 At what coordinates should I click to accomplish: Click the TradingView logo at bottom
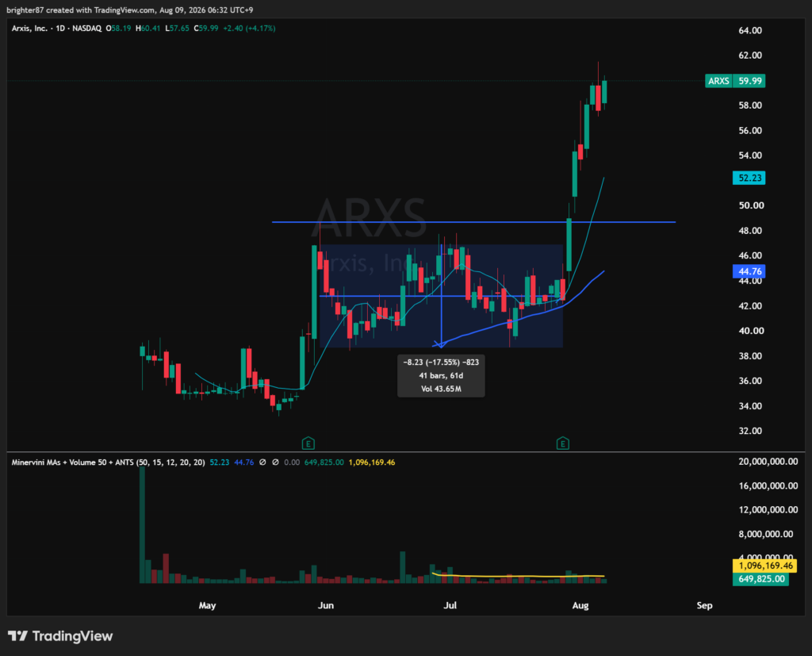click(60, 636)
